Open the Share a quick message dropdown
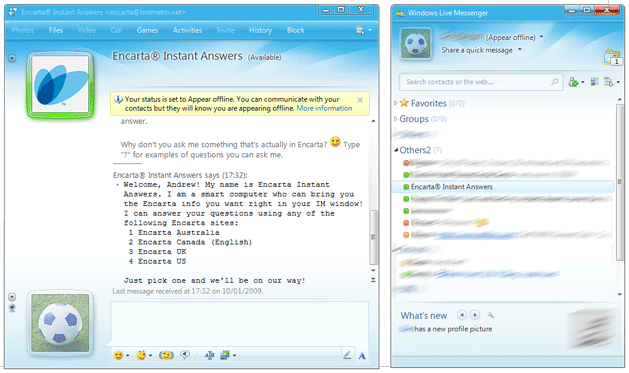 pyautogui.click(x=481, y=50)
